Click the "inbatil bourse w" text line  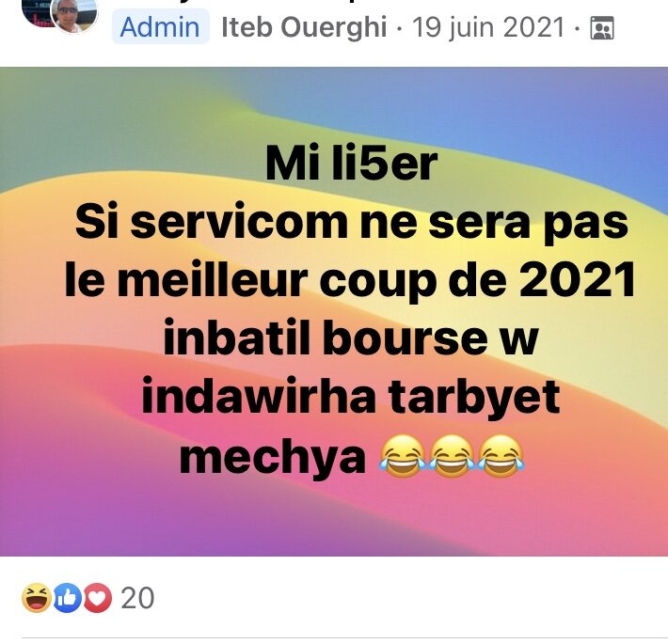click(351, 338)
